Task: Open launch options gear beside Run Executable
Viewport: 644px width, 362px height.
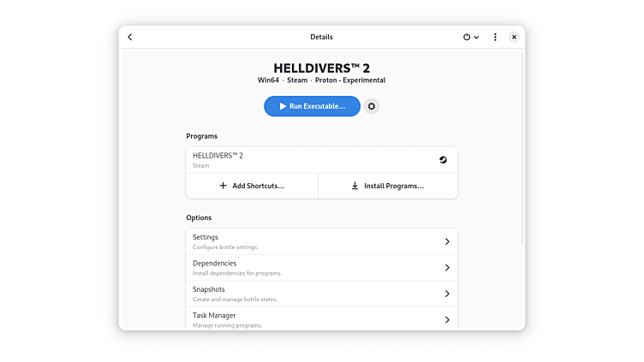Action: [x=371, y=106]
